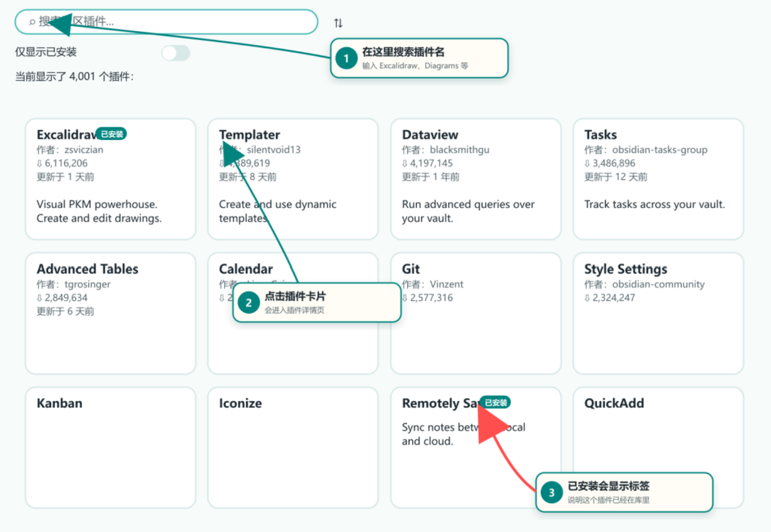Click Excalidraw download count 6,116,206

(62, 163)
